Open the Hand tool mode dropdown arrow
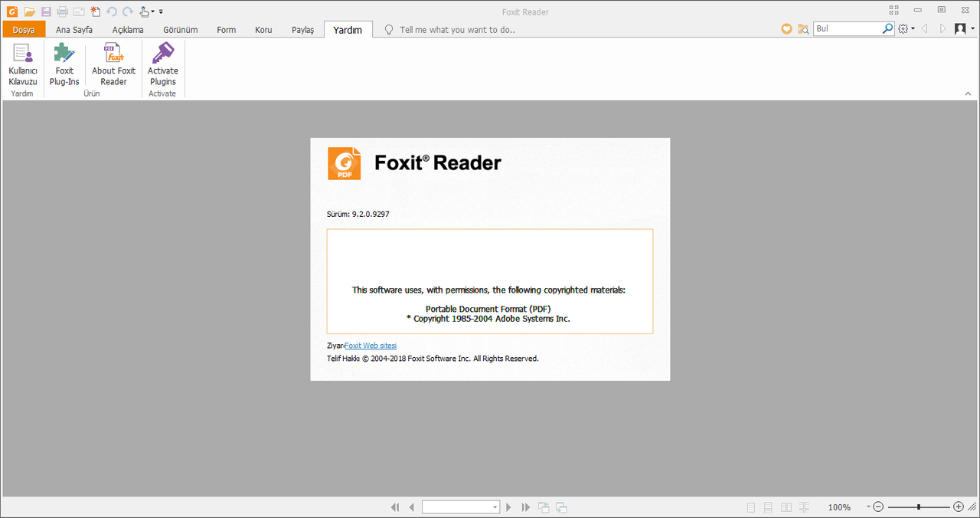 (153, 12)
